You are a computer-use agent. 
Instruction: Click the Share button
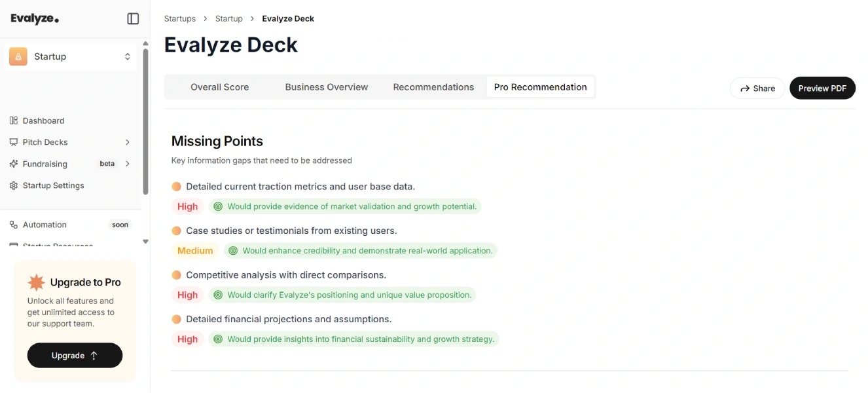[x=757, y=88]
